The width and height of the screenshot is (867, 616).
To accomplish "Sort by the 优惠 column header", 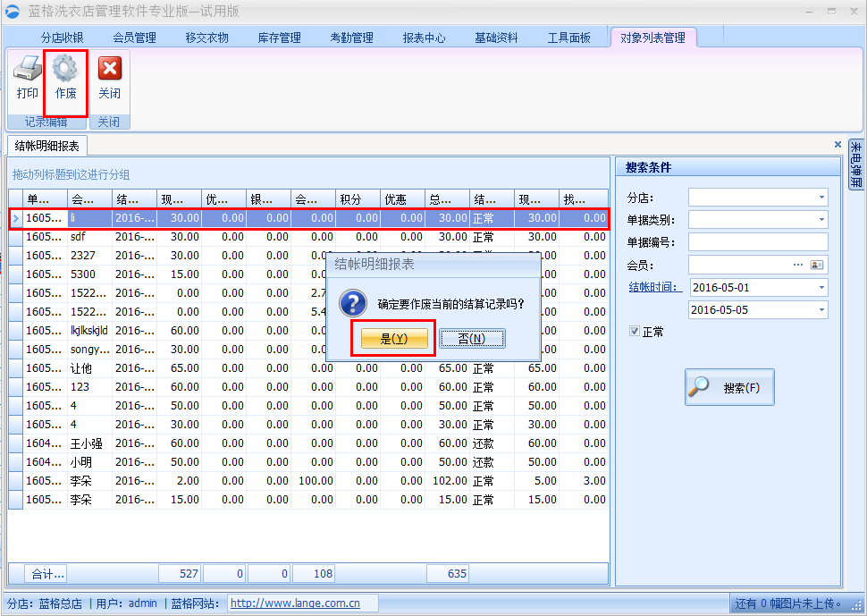I will click(x=402, y=199).
